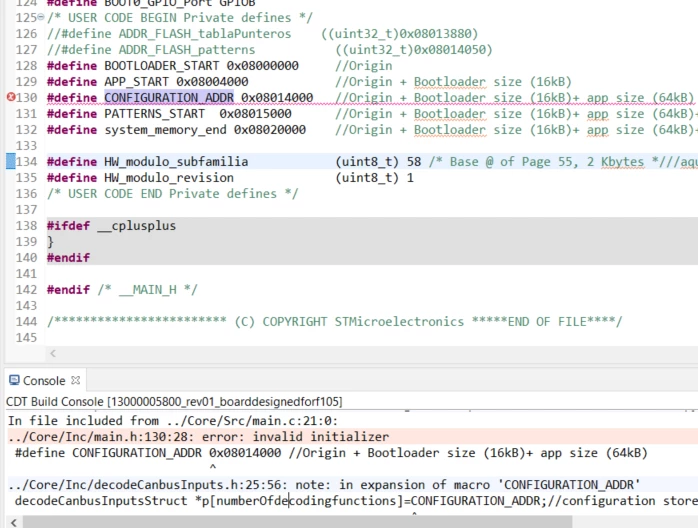Viewport: 698px width, 528px height.
Task: Click '#endif /* __MAIN_H */' on line 142
Action: pyautogui.click(x=122, y=290)
